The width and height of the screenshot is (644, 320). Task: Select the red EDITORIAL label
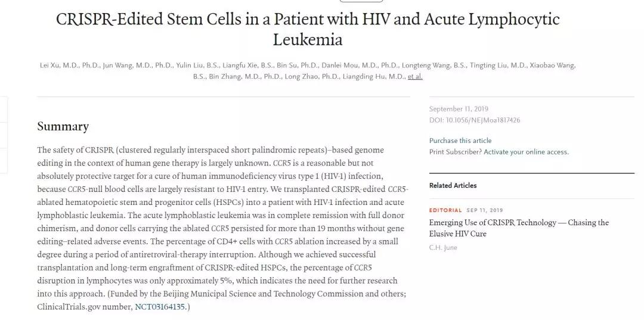[x=445, y=210]
